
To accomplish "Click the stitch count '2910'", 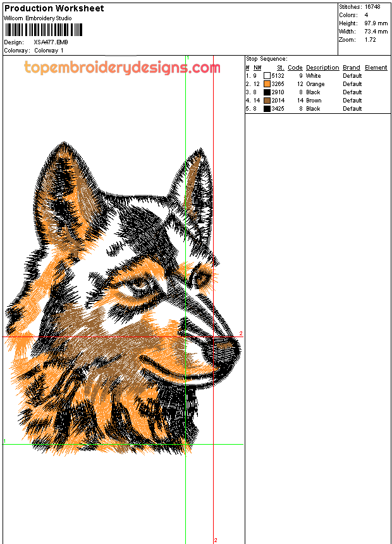I will [x=278, y=92].
